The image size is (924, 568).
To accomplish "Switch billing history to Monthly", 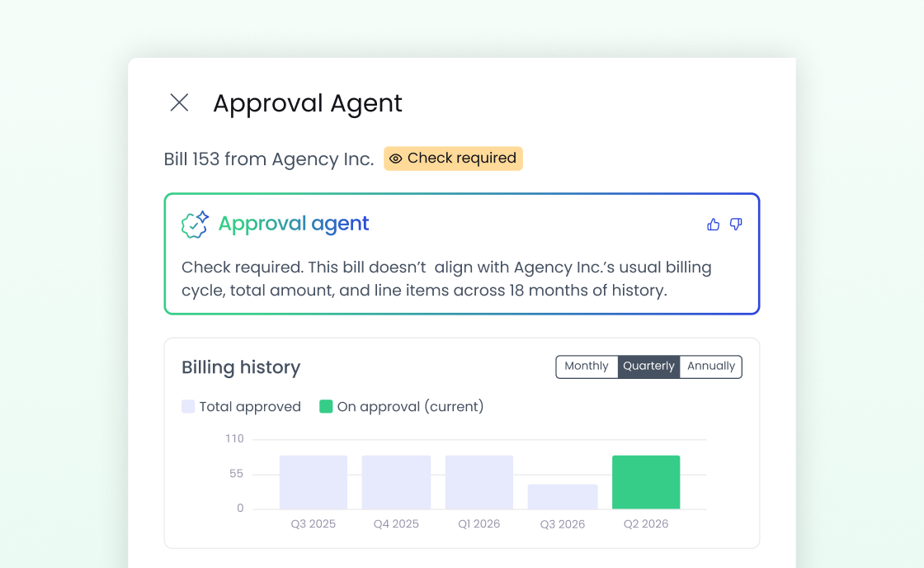I will point(587,367).
